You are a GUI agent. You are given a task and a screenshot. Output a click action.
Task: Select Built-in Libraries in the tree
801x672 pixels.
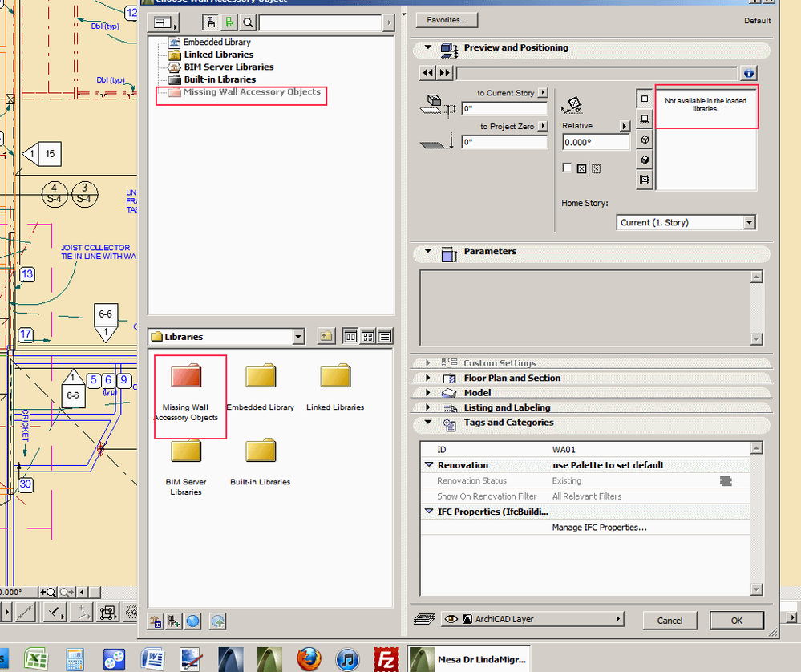219,79
